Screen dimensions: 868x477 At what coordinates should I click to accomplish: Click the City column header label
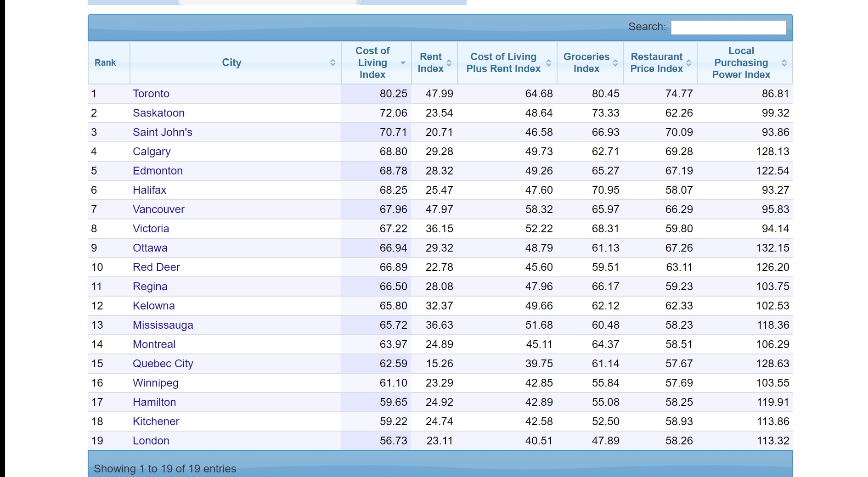[231, 63]
